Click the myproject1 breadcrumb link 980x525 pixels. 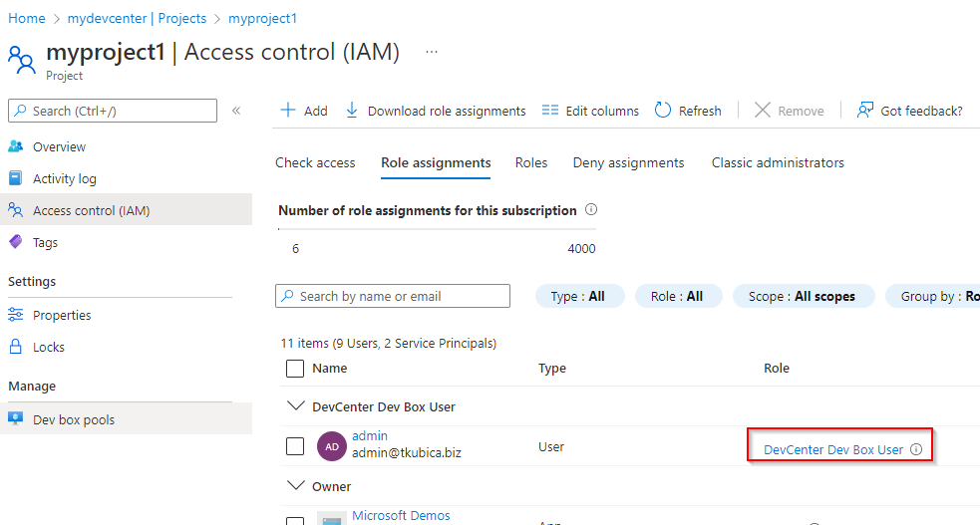[262, 18]
